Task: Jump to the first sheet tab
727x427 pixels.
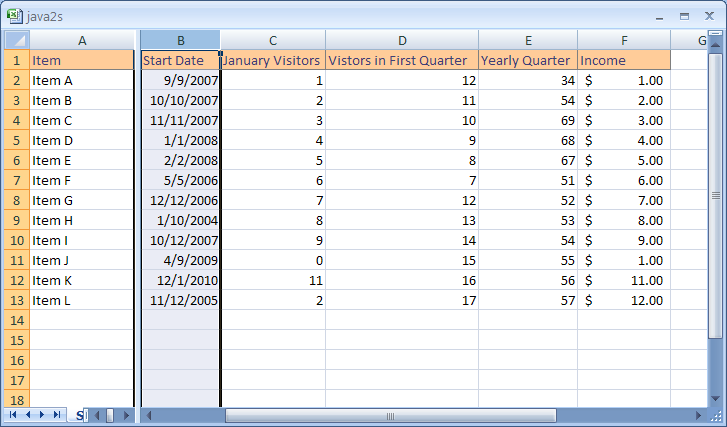Action: tap(14, 414)
